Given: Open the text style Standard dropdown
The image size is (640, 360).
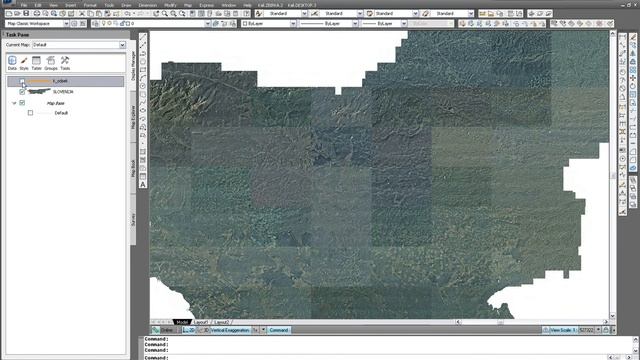Looking at the screenshot, I should [304, 13].
